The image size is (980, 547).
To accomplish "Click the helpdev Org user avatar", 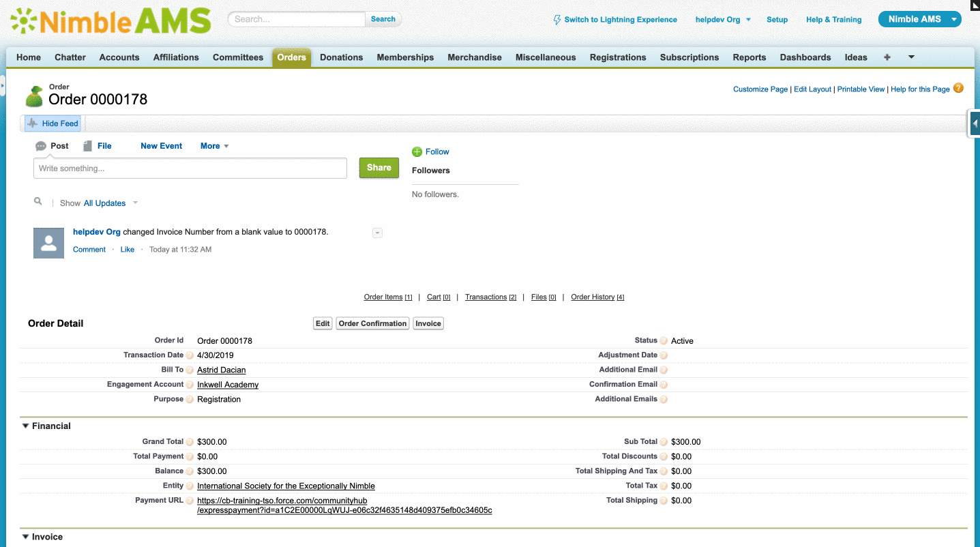I will 48,243.
